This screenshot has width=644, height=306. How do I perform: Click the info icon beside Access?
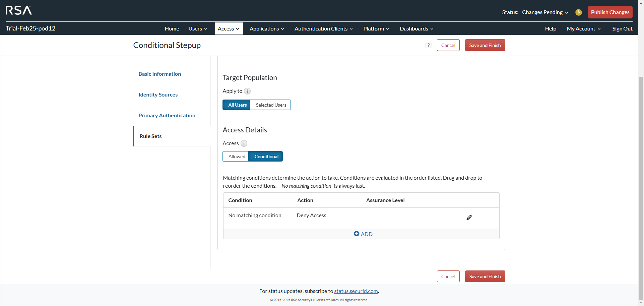click(244, 143)
